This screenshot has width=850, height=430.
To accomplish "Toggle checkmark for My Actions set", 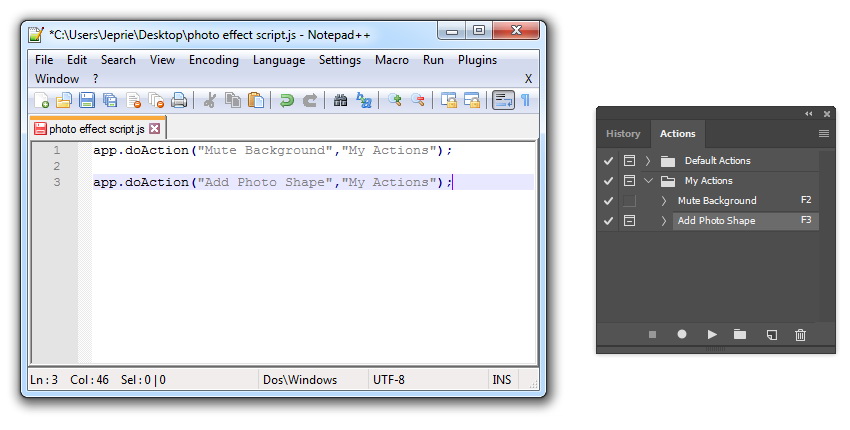I will 608,181.
